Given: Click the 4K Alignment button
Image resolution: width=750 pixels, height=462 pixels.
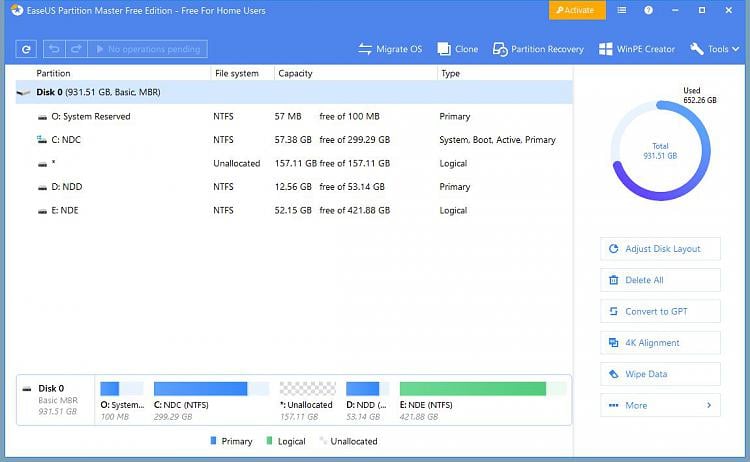Looking at the screenshot, I should pos(660,343).
